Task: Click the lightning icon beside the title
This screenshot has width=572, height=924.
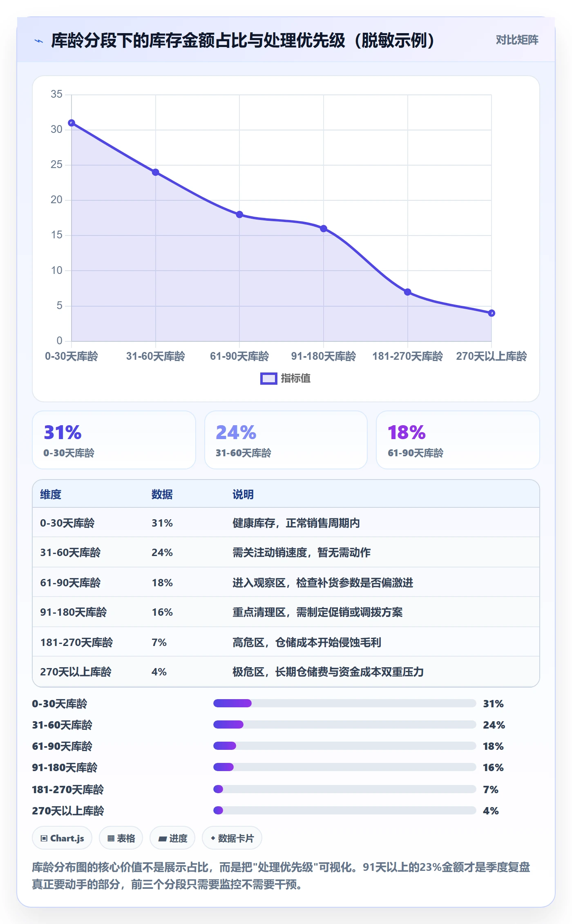Action: [x=39, y=41]
